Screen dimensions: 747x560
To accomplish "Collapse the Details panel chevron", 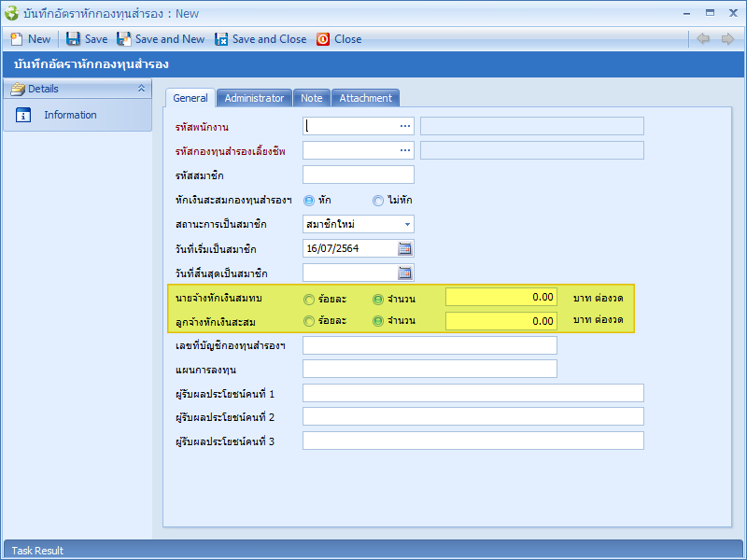I will click(141, 89).
